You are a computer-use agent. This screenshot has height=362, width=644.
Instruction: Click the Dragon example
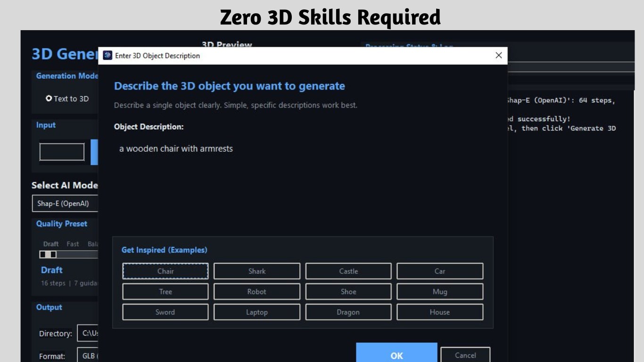pos(348,312)
